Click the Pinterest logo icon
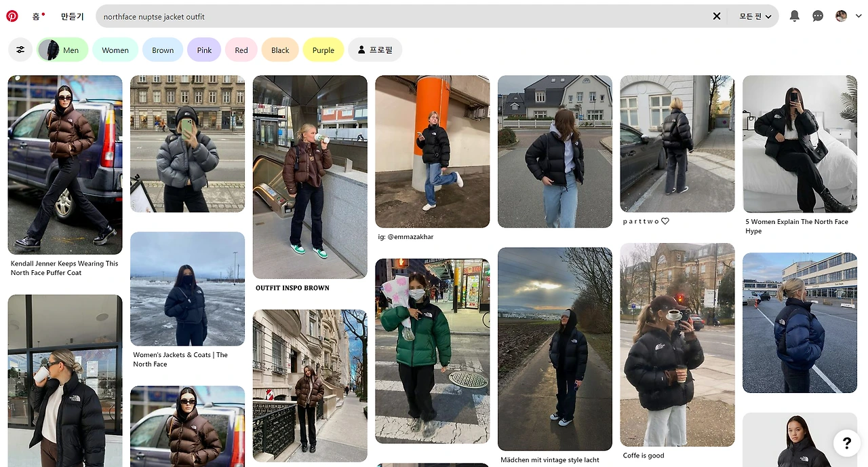868x467 pixels. pyautogui.click(x=12, y=16)
